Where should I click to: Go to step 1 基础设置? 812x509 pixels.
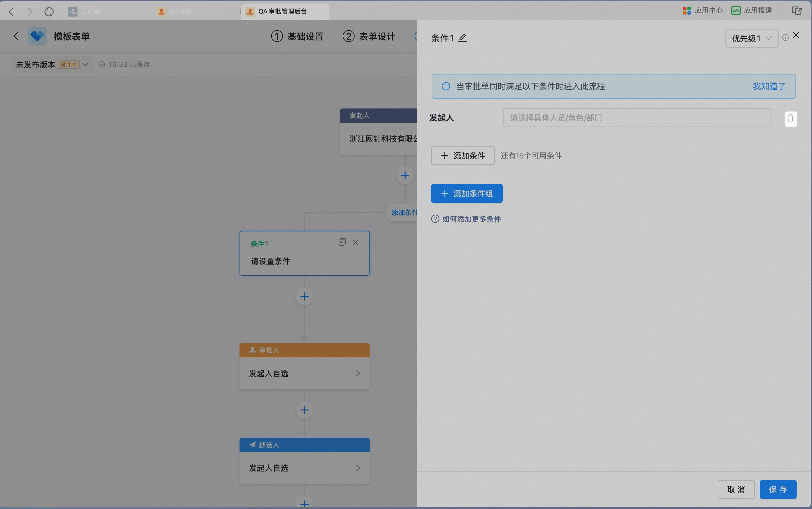click(x=297, y=36)
